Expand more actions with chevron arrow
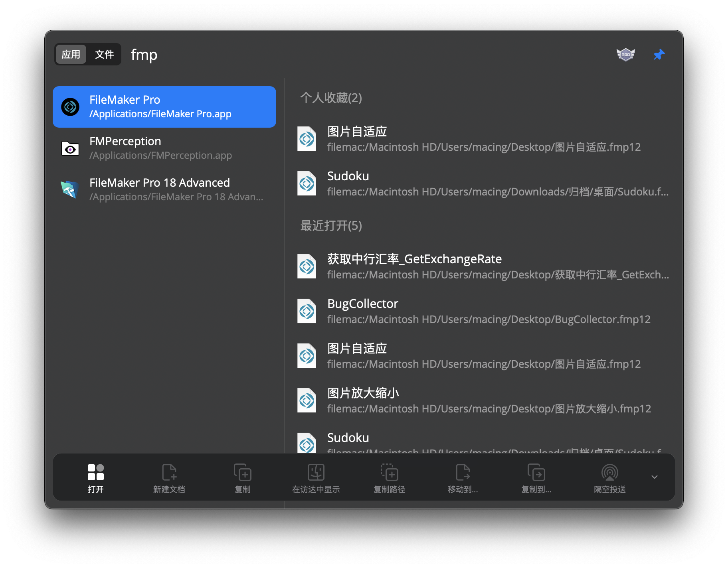Viewport: 728px width, 568px height. click(655, 477)
